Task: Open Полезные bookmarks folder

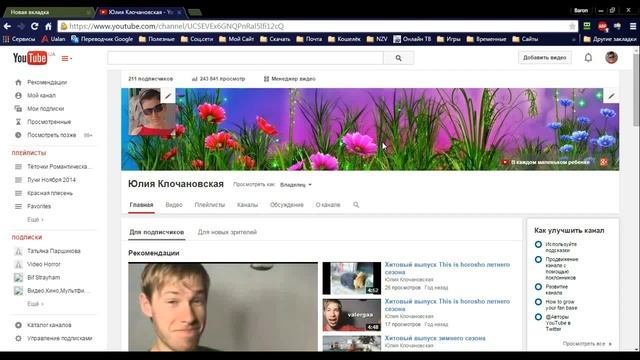Action: 157,39
